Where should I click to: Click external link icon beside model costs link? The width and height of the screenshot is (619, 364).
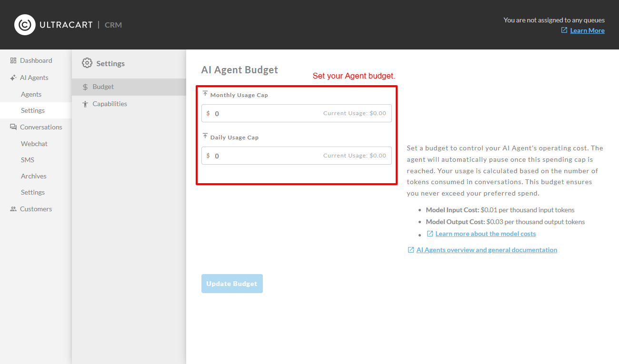pyautogui.click(x=430, y=234)
